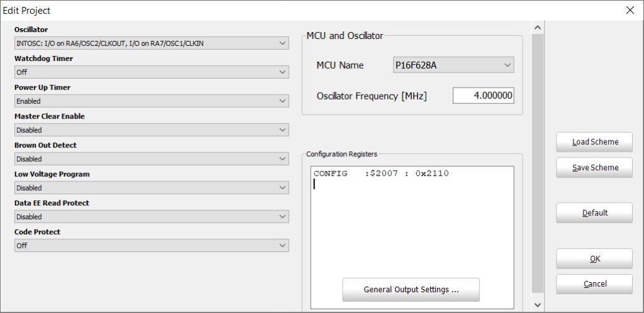Click the Load Scheme button

594,142
